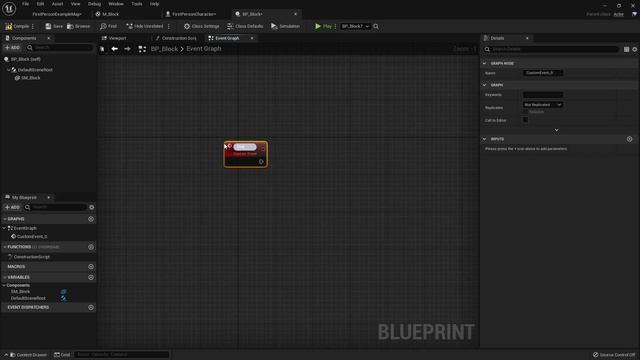Add a new dispatcher with Event Dispatchers plus icon
The height and width of the screenshot is (360, 640).
tap(91, 307)
